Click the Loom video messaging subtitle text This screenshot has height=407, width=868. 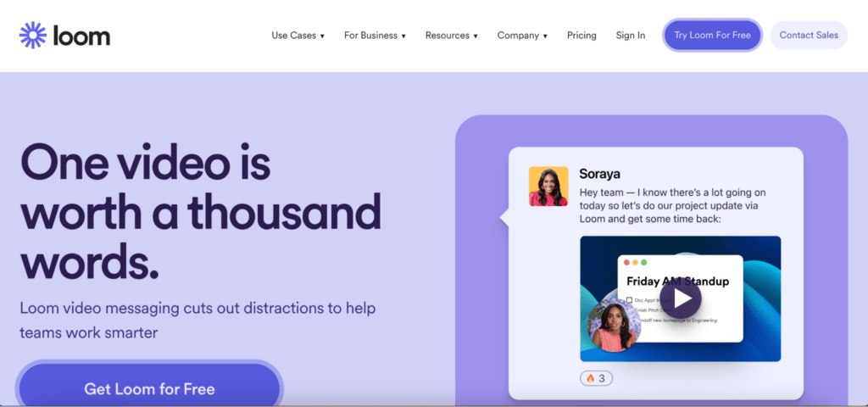pos(198,321)
